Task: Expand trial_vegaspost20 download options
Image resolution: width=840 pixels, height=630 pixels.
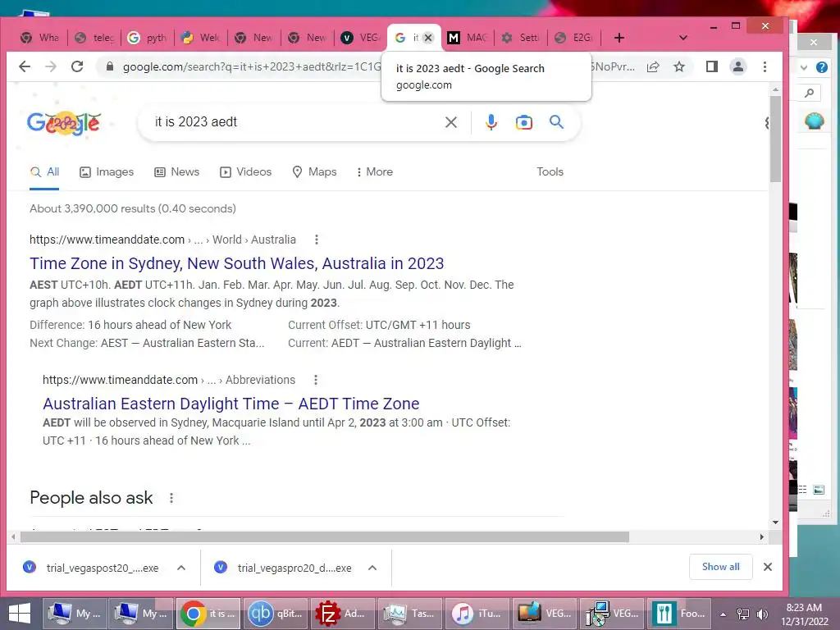Action: (181, 568)
